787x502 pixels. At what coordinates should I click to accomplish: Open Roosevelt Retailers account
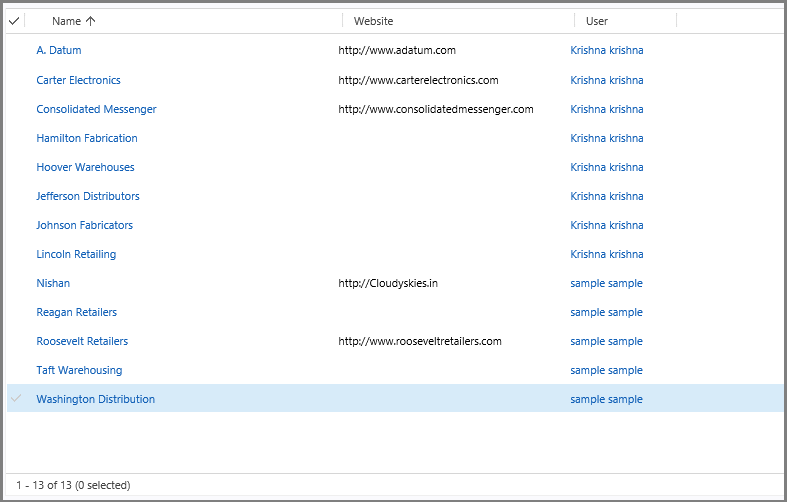[x=82, y=341]
